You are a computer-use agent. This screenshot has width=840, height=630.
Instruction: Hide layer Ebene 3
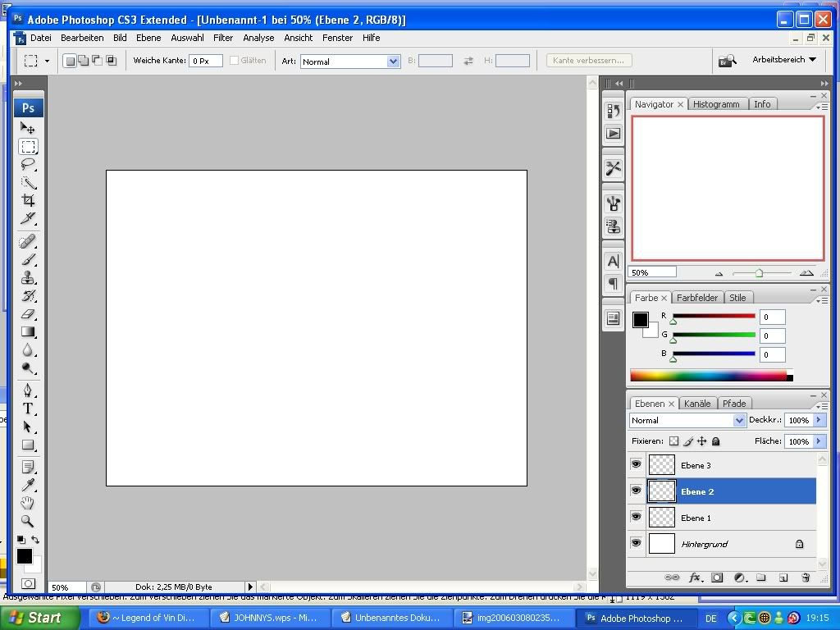tap(636, 464)
